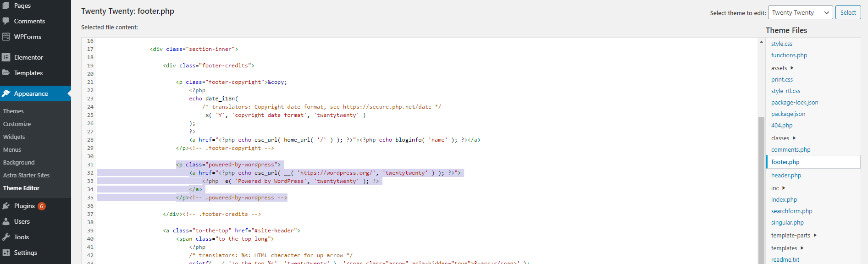
Task: Open package.json file
Action: (788, 114)
